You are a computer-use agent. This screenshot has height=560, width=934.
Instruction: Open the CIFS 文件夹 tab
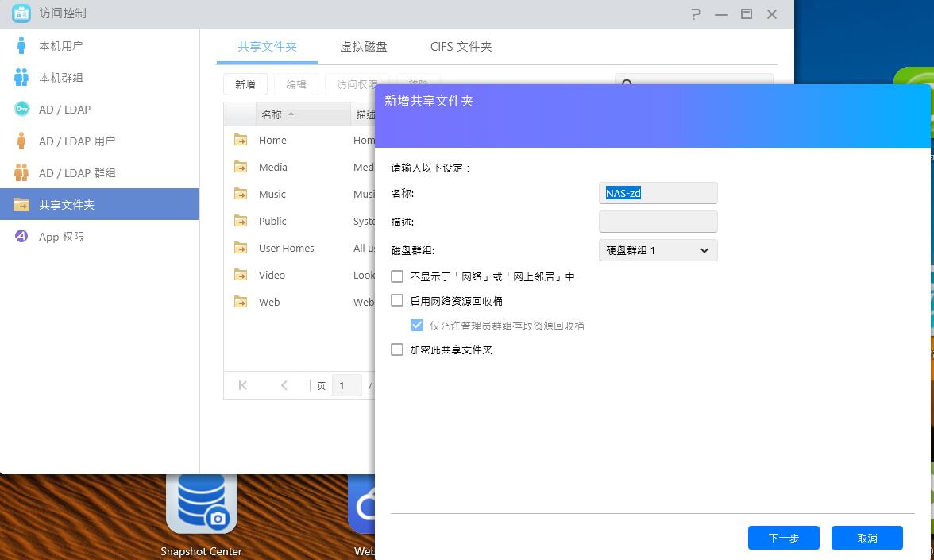click(x=461, y=47)
